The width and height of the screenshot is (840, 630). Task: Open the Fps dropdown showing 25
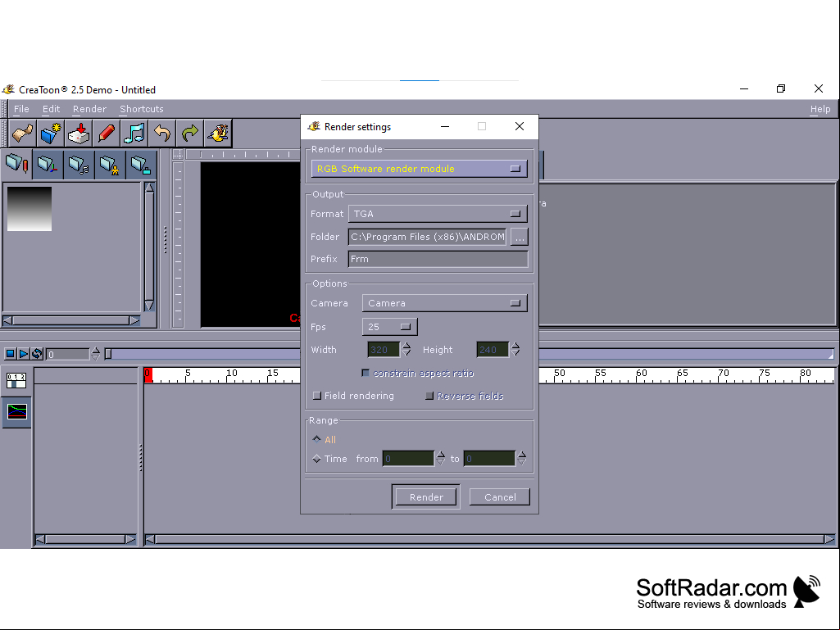[x=389, y=327]
